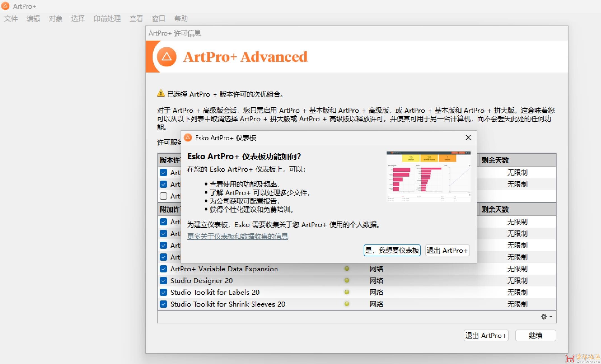This screenshot has width=601, height=364.
Task: Click heading Esko ArtPro+ 仪表板功能如何?
Action: coord(244,157)
